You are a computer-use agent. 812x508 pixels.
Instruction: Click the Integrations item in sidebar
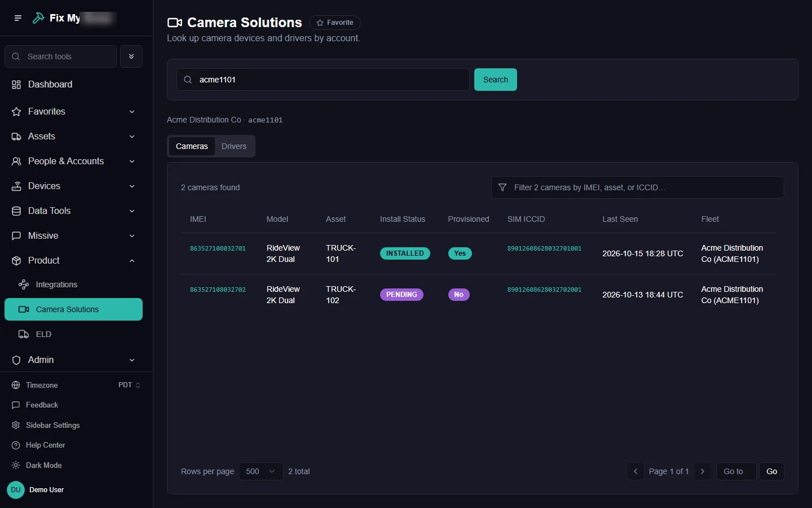coord(73,284)
